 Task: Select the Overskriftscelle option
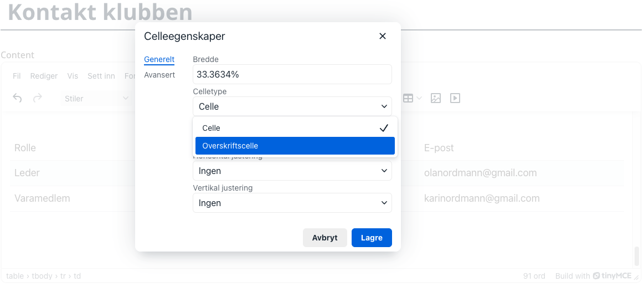[295, 146]
